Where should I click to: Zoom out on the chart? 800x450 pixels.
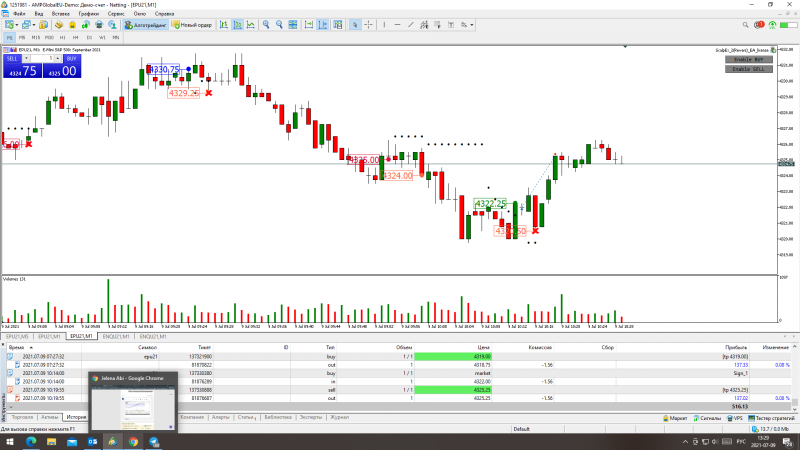pos(279,24)
